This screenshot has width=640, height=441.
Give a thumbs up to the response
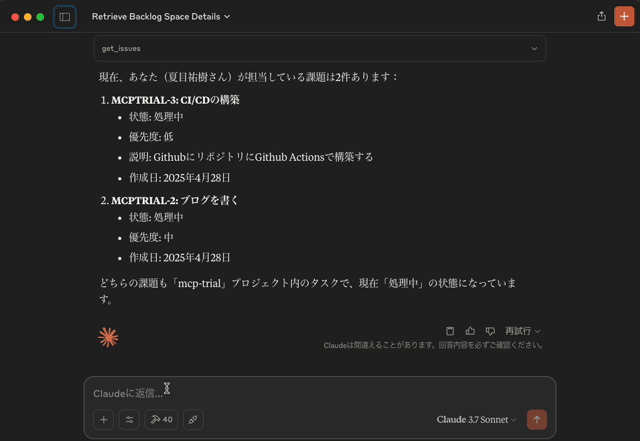click(x=470, y=331)
